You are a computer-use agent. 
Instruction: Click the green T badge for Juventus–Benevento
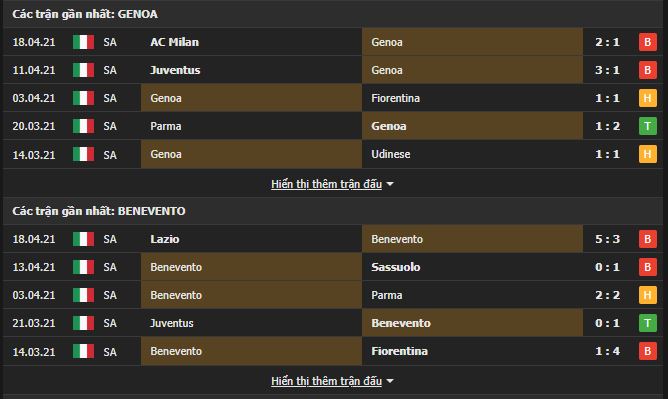coord(648,324)
